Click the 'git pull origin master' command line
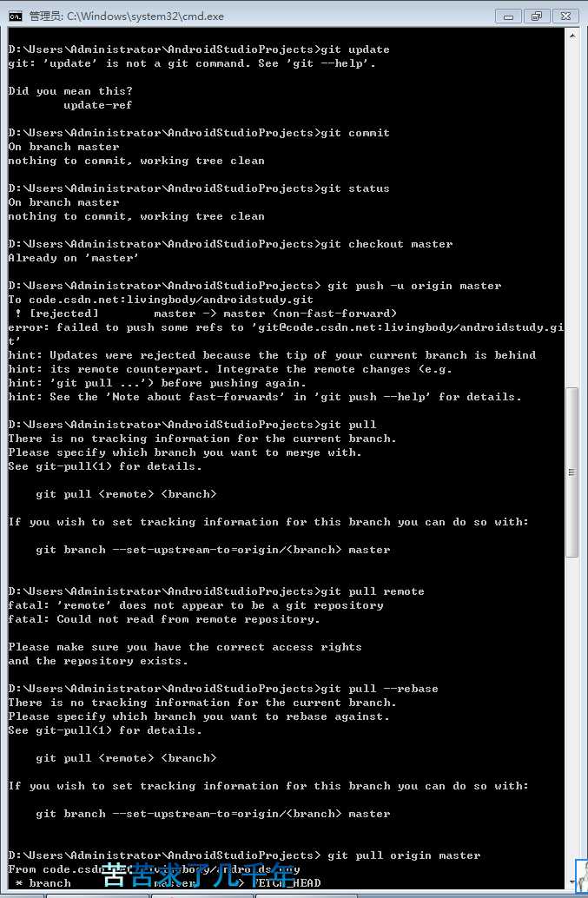 [x=244, y=855]
